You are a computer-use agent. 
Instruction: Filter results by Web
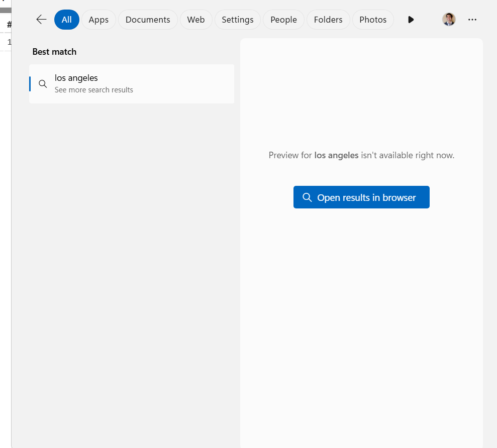[196, 20]
